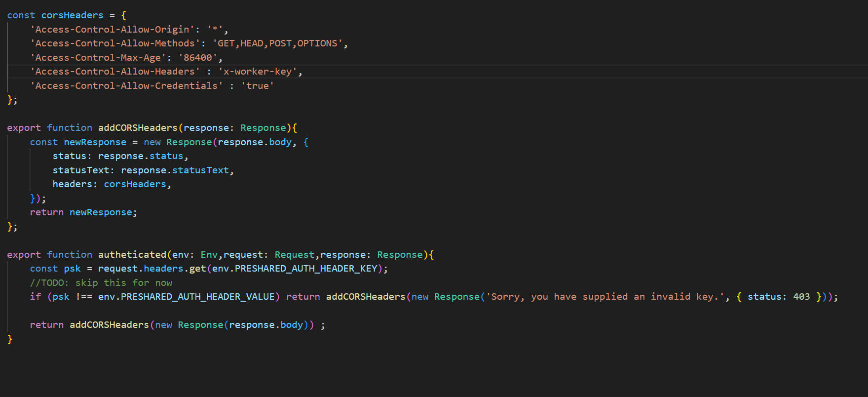Click the get method call on request.headers
Screen dimensions: 868x397
198,269
